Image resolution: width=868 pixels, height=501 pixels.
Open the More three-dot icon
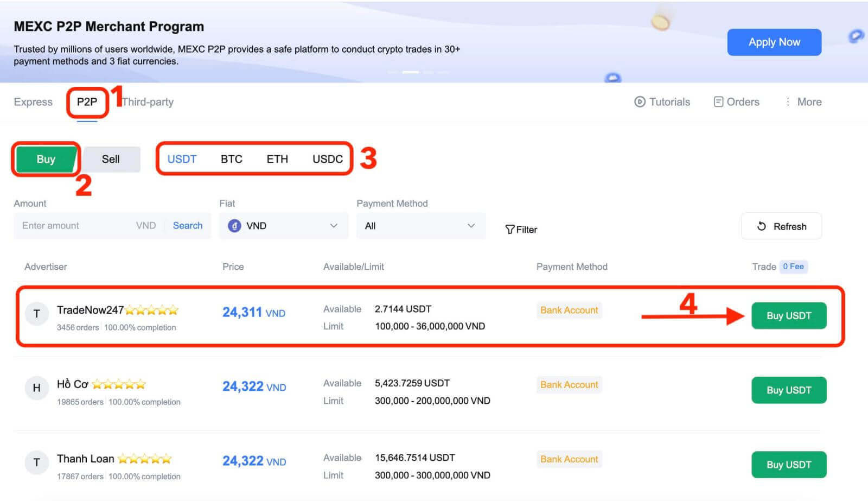[788, 102]
